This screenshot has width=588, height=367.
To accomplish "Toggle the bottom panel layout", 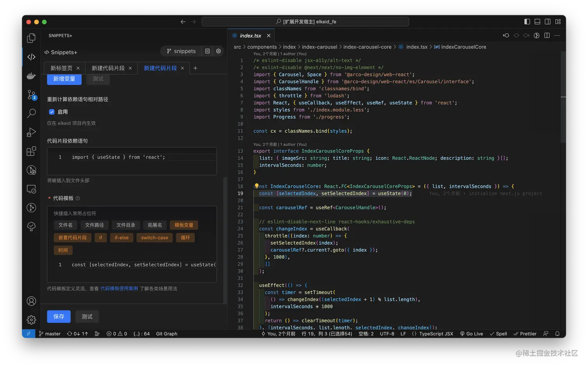I will pos(537,22).
